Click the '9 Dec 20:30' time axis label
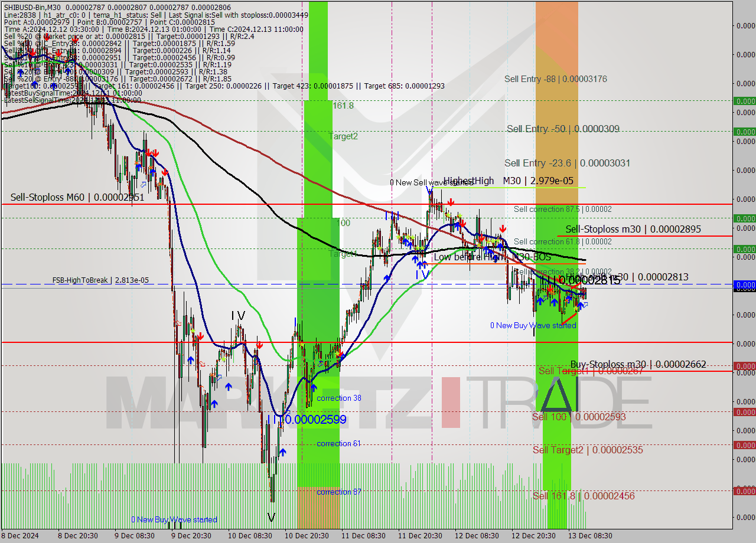Screen dimensions: 756x543 tap(191, 536)
